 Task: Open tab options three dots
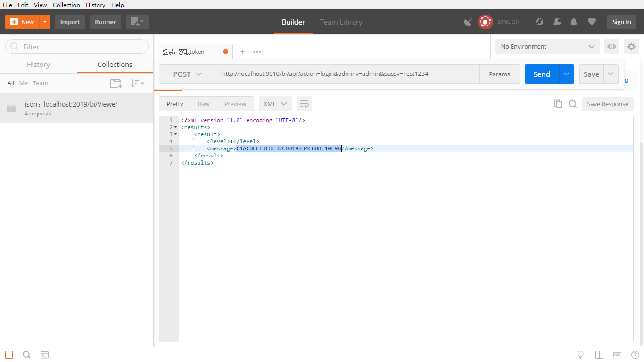[257, 52]
